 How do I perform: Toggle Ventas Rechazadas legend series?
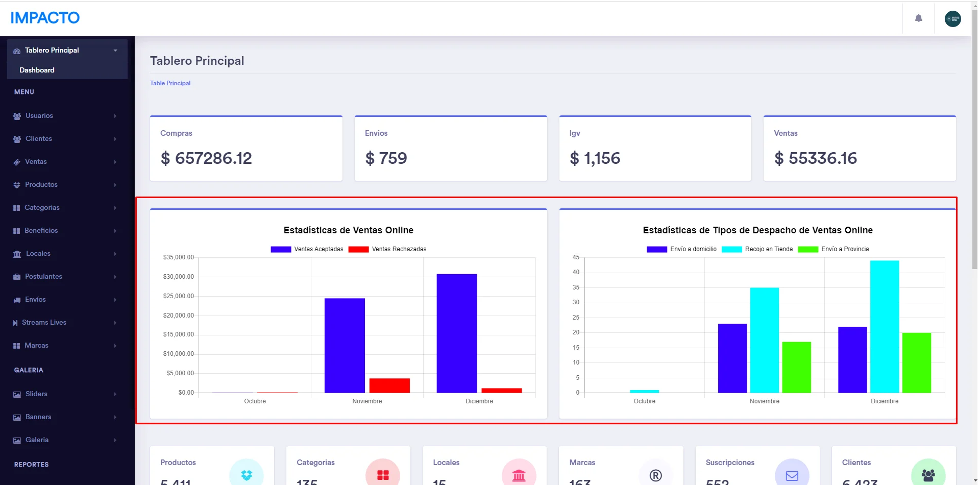[387, 249]
